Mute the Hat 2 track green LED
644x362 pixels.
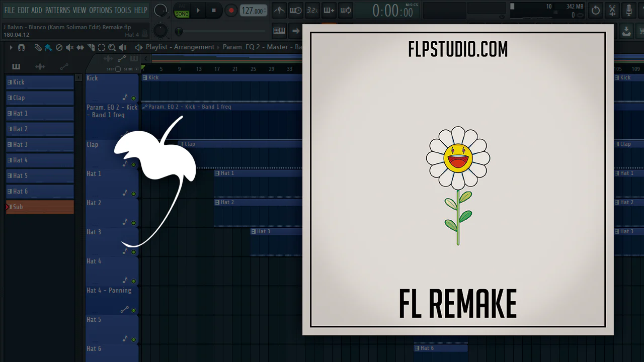pos(133,223)
